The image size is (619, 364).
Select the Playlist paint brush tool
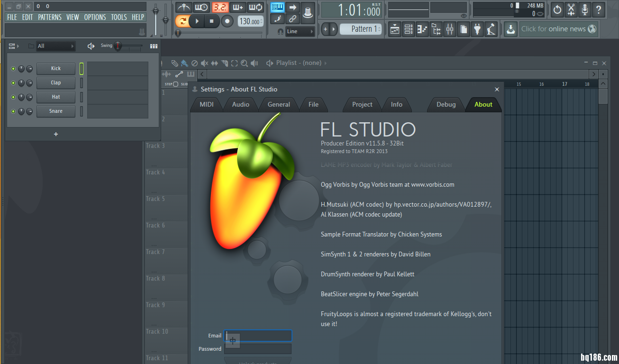(184, 63)
